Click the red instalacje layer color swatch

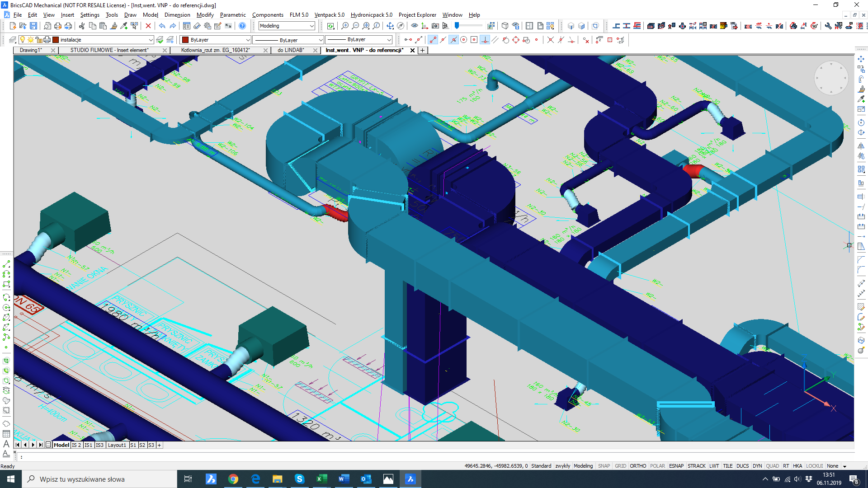click(56, 40)
